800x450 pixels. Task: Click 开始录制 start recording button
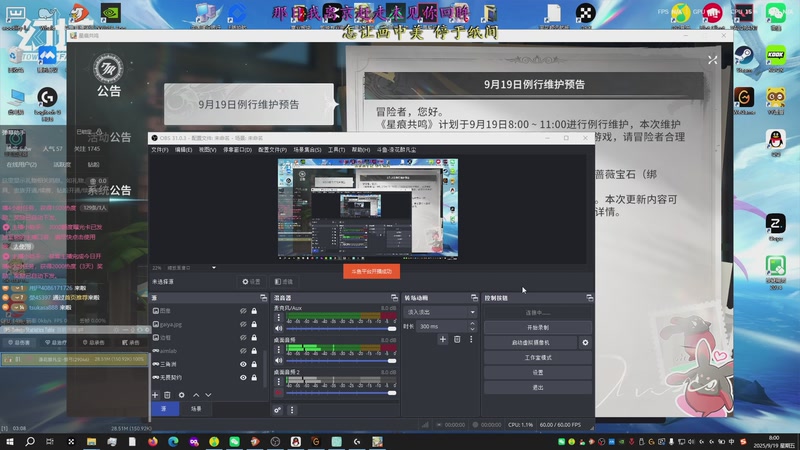[x=538, y=328]
